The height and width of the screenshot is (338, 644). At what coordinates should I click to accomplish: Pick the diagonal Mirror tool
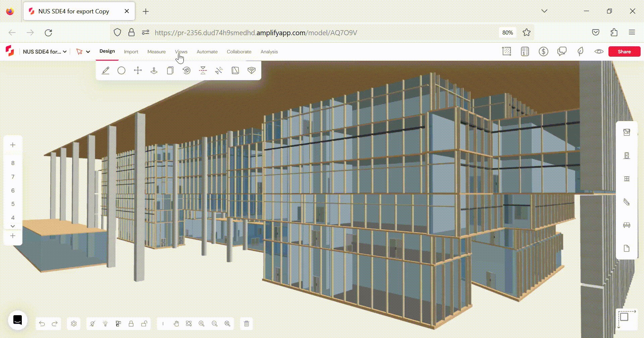click(x=219, y=70)
